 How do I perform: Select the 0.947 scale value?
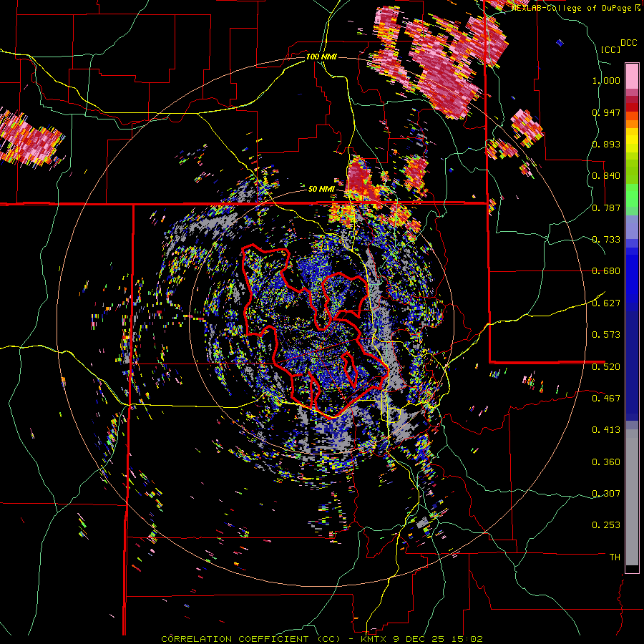606,112
